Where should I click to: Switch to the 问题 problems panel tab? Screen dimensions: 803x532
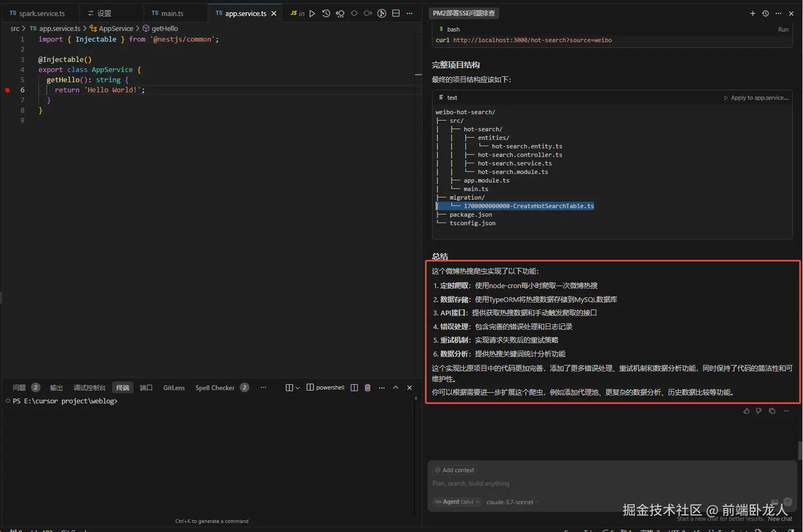pyautogui.click(x=26, y=387)
